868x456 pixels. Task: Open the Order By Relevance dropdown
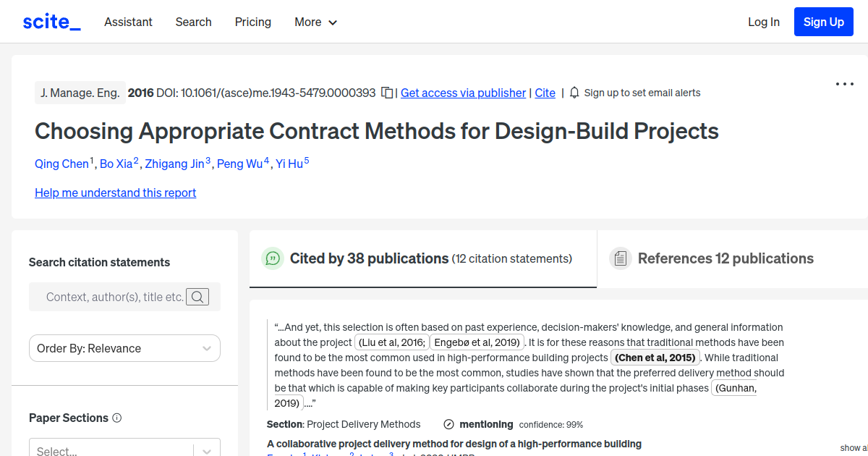(x=124, y=348)
